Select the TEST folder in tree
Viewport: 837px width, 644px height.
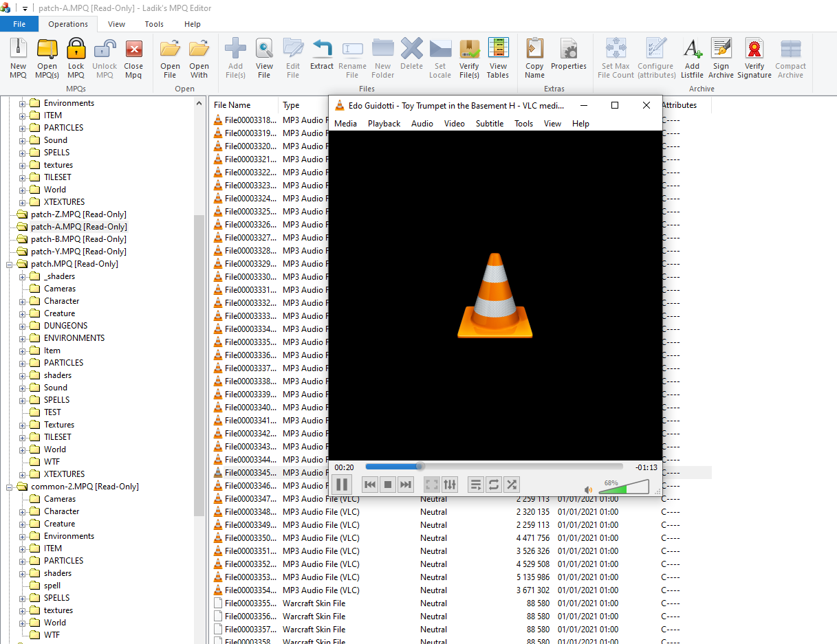(52, 412)
